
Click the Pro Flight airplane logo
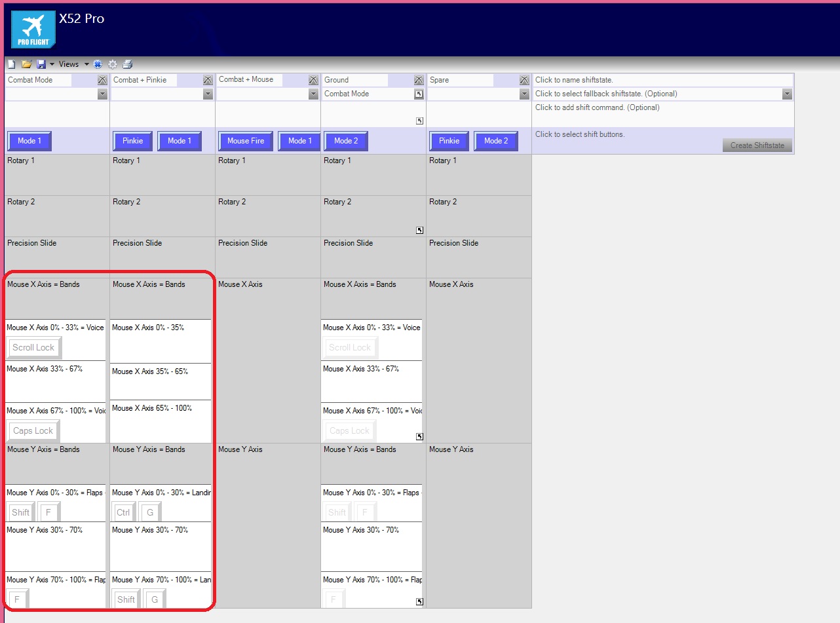pyautogui.click(x=33, y=29)
